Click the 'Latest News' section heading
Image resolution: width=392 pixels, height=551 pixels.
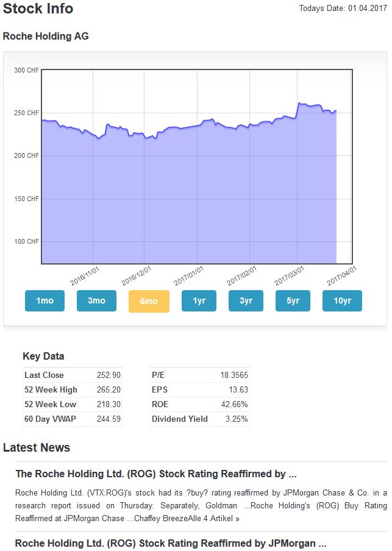pos(37,447)
